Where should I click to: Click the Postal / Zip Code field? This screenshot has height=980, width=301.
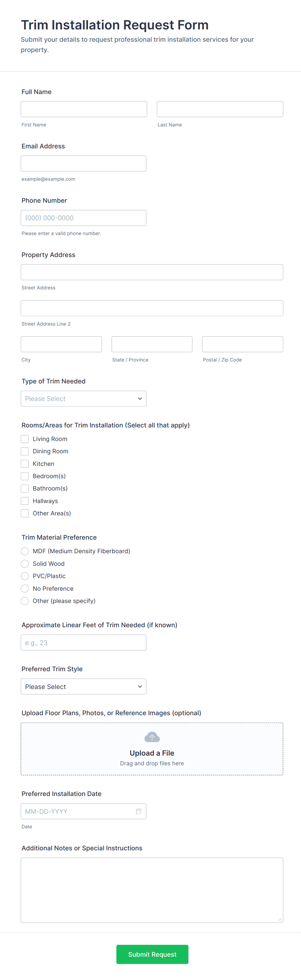(242, 344)
